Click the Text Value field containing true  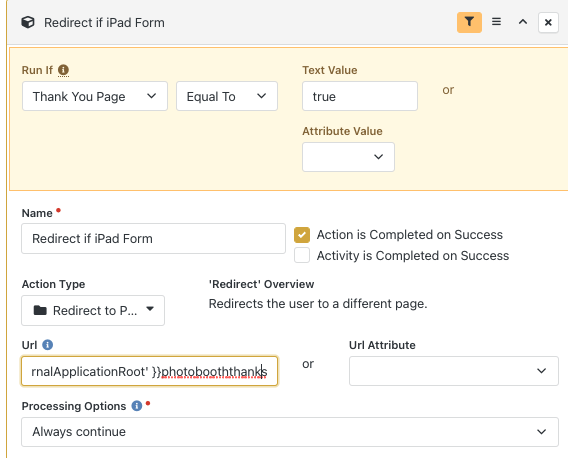pyautogui.click(x=360, y=96)
